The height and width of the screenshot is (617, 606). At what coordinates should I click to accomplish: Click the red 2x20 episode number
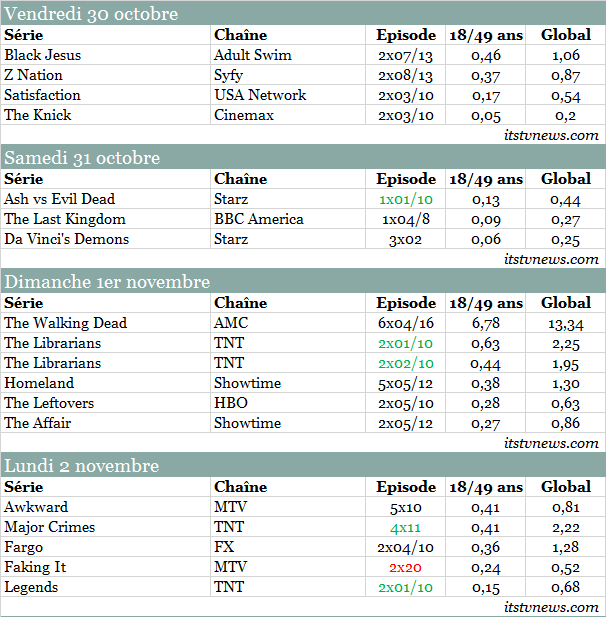[x=406, y=567]
